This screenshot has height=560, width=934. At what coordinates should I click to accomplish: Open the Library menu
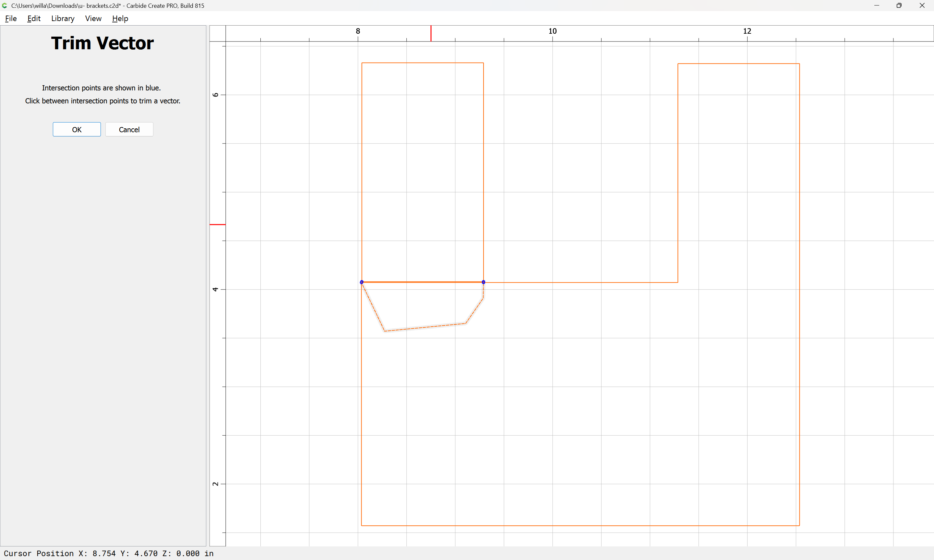(x=63, y=18)
